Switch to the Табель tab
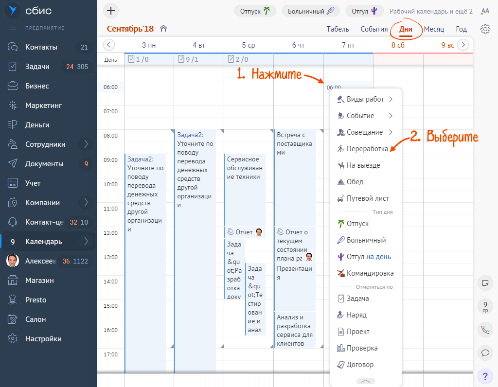498x387 pixels. coord(338,29)
